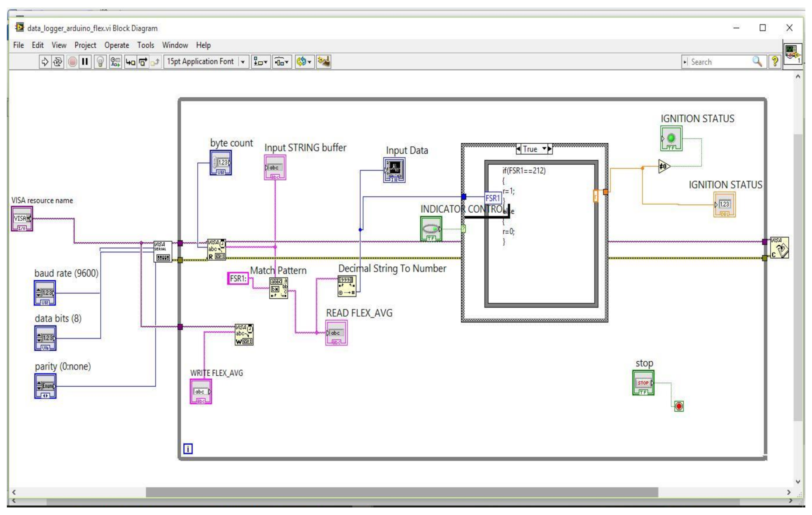Click the horizontal scrollbar thumb
Screen dimensions: 812x515
(401, 492)
